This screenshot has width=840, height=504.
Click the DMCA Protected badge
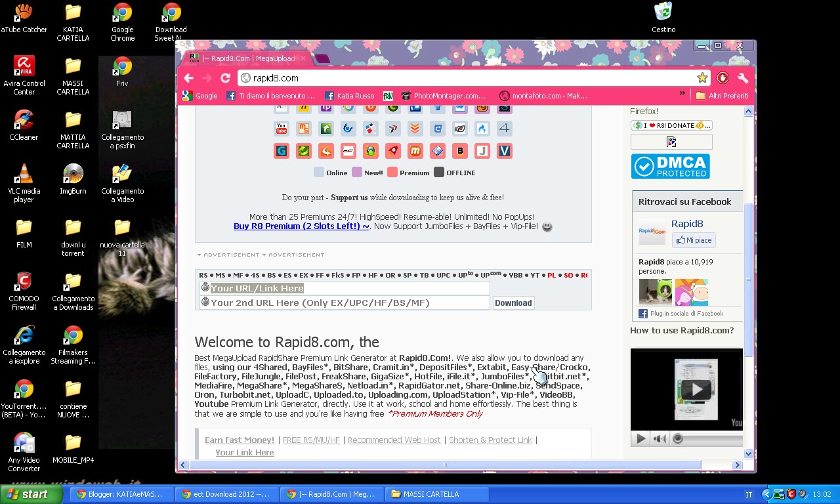[670, 167]
